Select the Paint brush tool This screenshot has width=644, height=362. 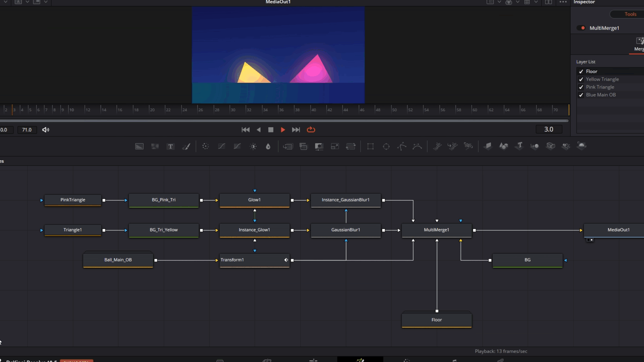click(186, 146)
